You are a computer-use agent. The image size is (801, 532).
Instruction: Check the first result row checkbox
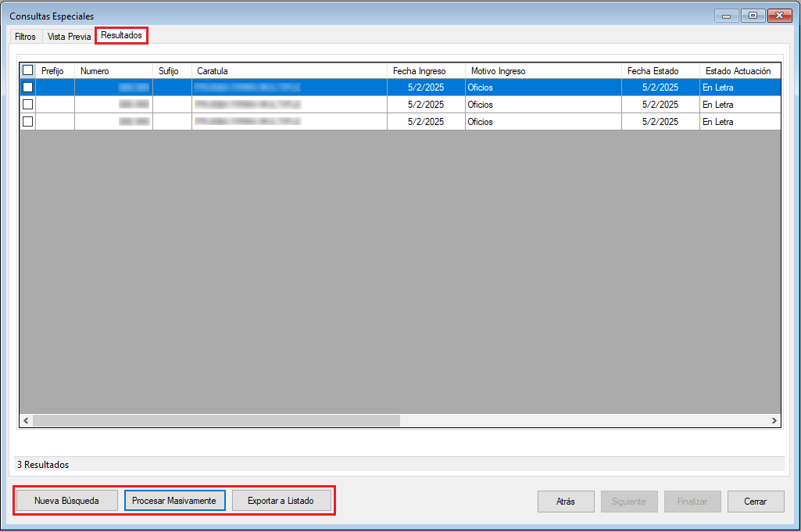[x=27, y=87]
